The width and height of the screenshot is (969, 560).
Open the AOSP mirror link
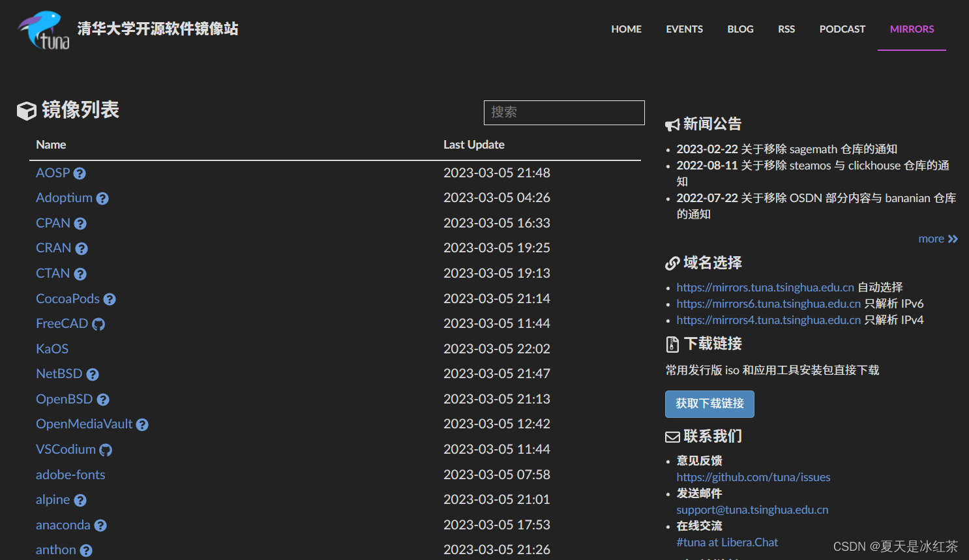(53, 173)
